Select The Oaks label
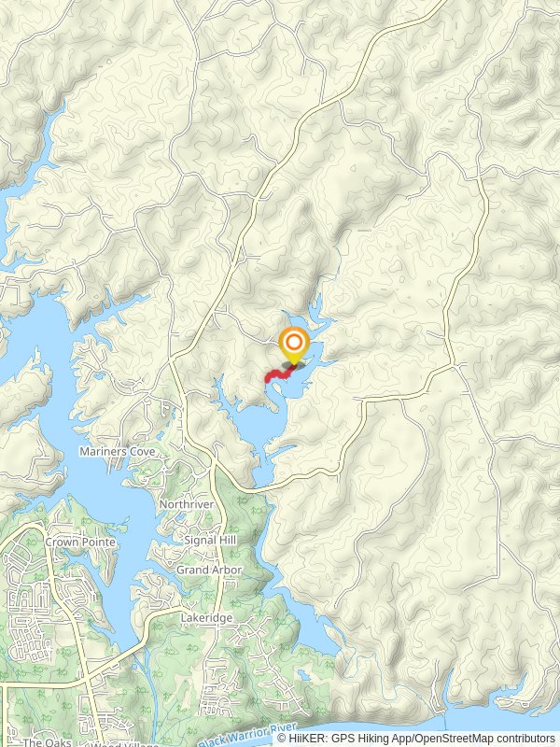 point(47,742)
